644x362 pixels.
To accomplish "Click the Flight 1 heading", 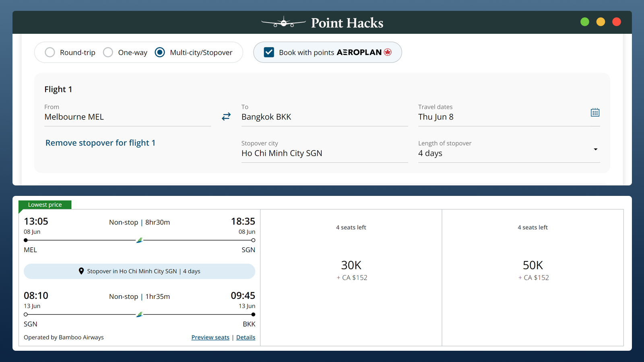I will [58, 89].
